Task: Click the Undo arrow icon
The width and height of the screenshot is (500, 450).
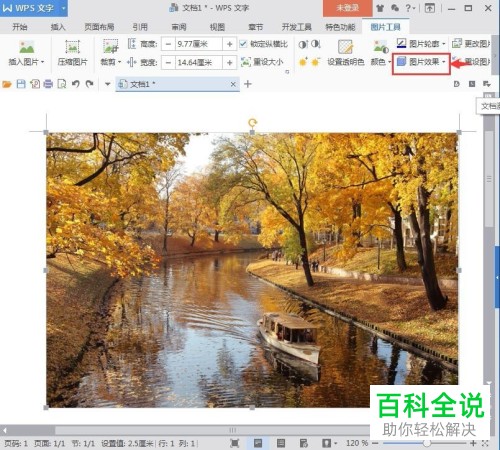Action: 76,84
